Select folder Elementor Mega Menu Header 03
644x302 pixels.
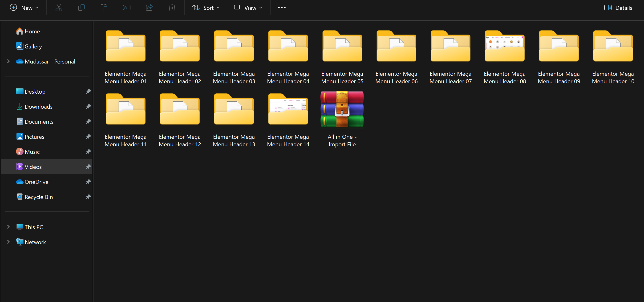234,57
